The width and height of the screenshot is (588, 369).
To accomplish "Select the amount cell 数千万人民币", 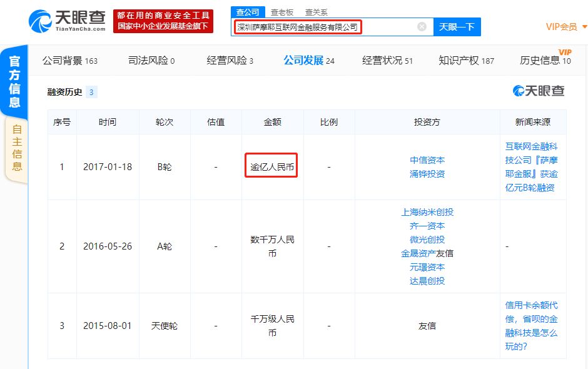I will (272, 246).
